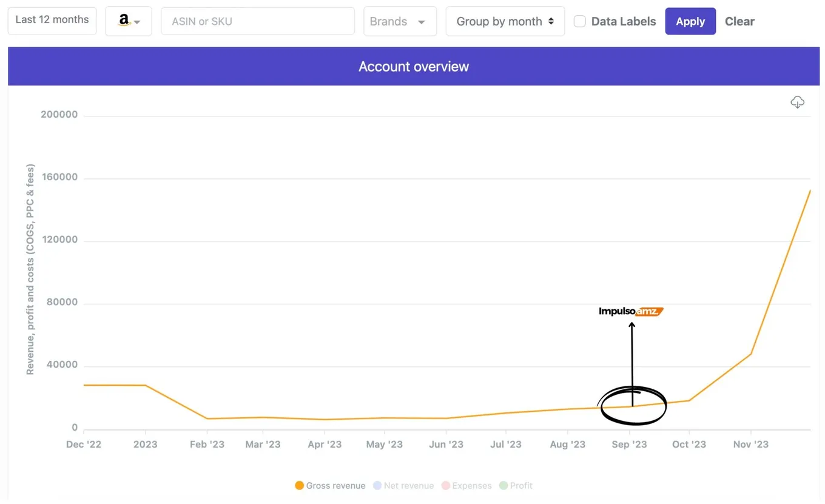Open the Last 12 months date range
Image resolution: width=825 pixels, height=504 pixels.
tap(52, 21)
